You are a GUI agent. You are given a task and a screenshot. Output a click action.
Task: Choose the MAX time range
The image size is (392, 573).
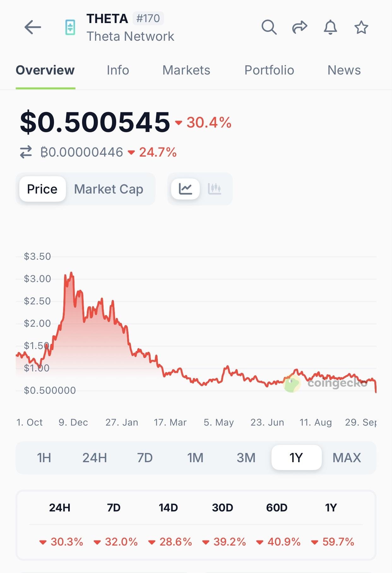point(347,458)
